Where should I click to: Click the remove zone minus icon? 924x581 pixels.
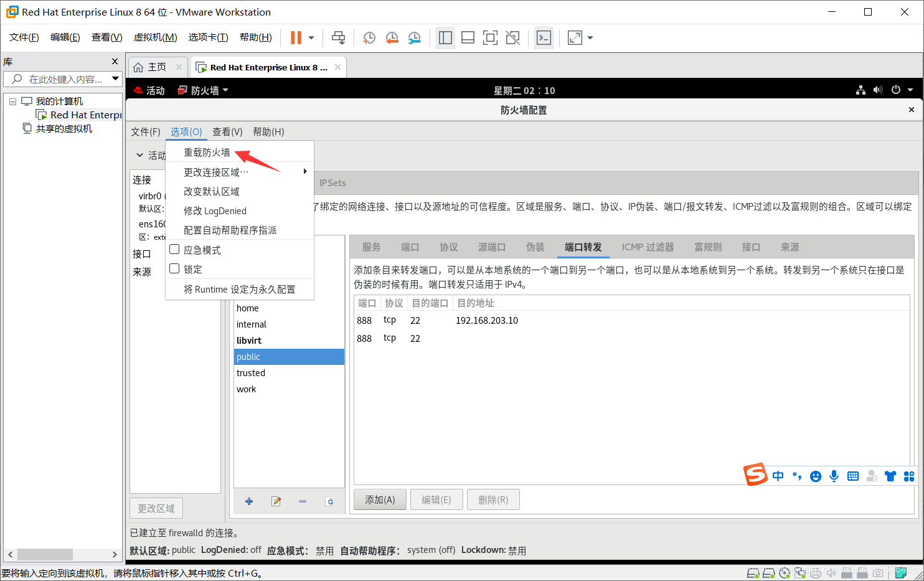coord(303,501)
